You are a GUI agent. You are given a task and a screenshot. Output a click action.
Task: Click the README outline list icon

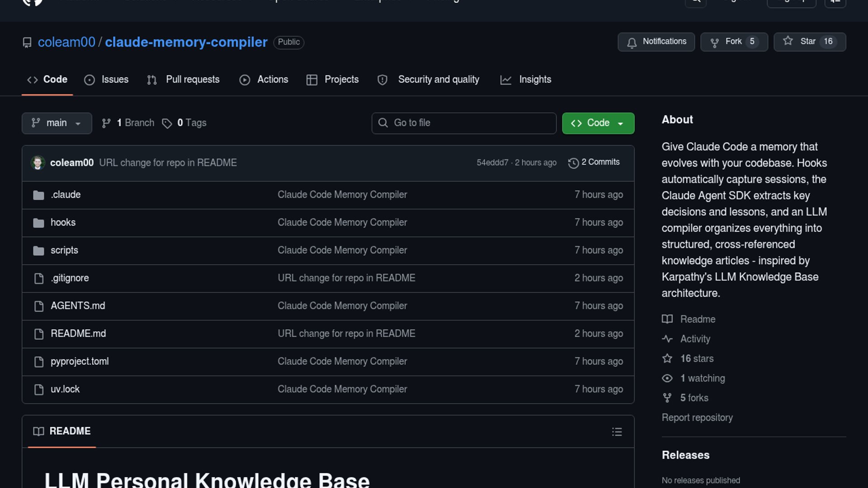pyautogui.click(x=617, y=432)
